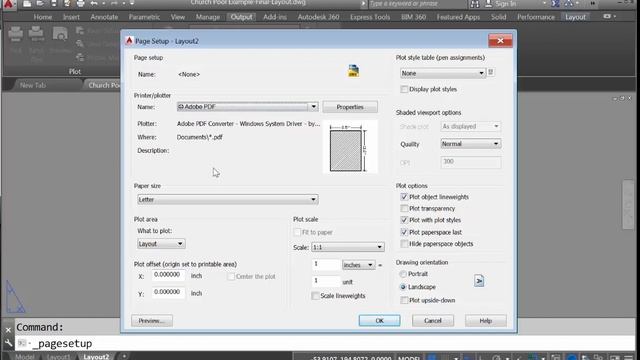This screenshot has height=360, width=640.
Task: Close the Page Setup dialog
Action: [x=500, y=40]
